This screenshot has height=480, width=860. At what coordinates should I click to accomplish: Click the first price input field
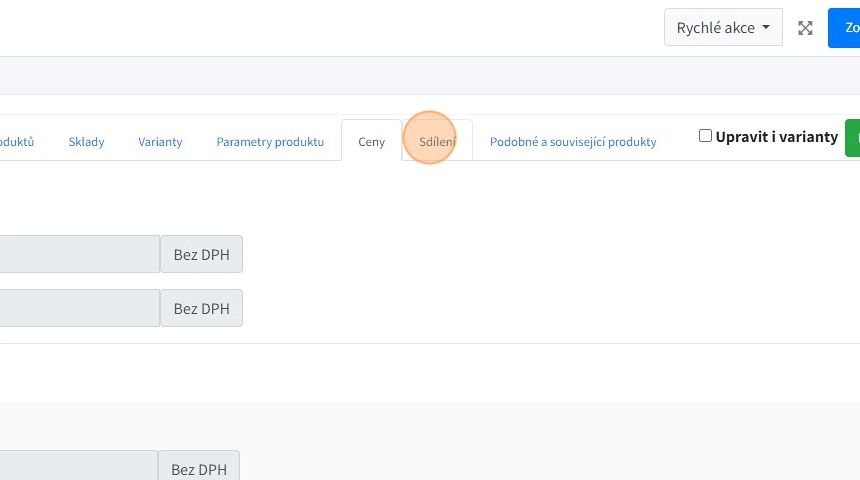pyautogui.click(x=79, y=254)
